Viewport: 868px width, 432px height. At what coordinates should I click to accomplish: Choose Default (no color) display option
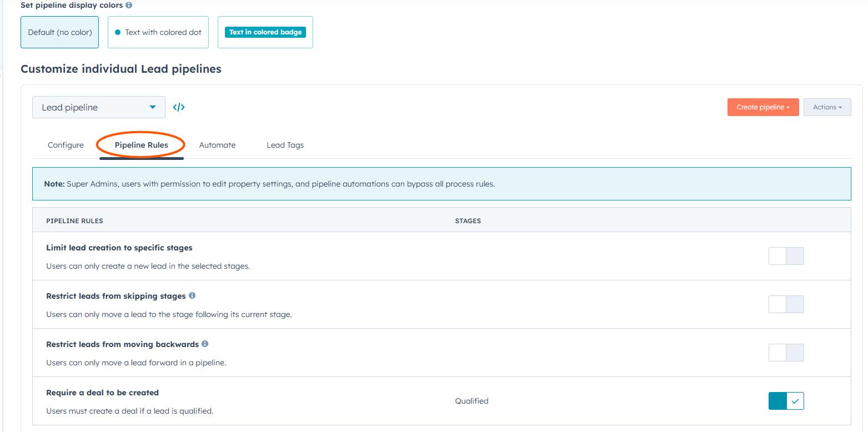click(x=60, y=32)
